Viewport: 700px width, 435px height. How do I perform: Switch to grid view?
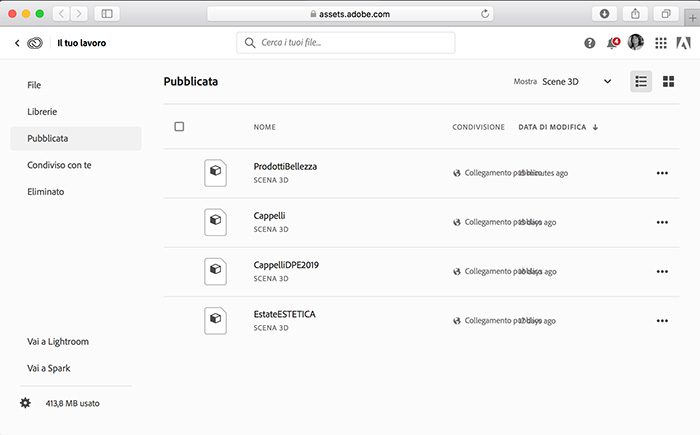click(668, 81)
